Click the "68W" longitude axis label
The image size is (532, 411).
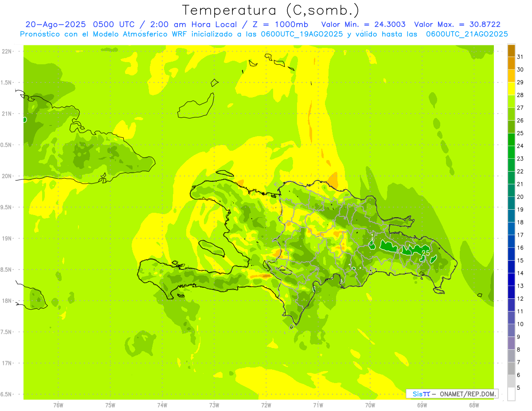point(474,405)
